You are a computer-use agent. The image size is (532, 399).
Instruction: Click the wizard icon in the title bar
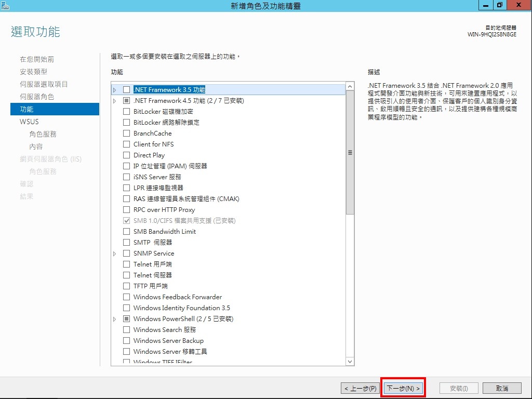[x=5, y=5]
